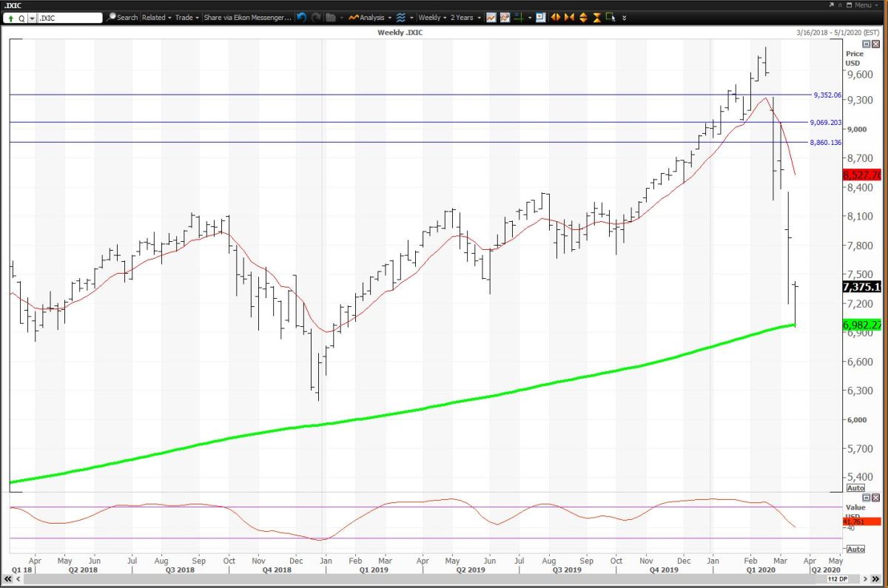Click the line chart icon after 2 Years
The height and width of the screenshot is (588, 888).
click(x=491, y=17)
